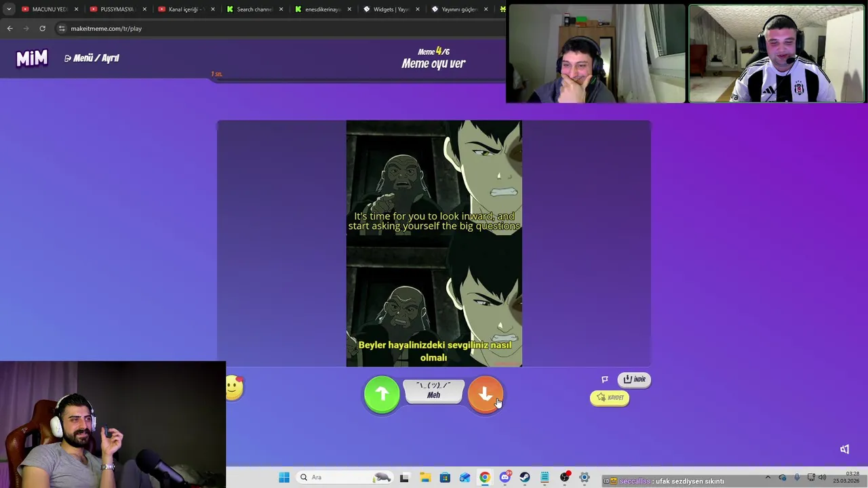Image resolution: width=868 pixels, height=488 pixels.
Task: Open Task View in taskbar
Action: click(404, 477)
